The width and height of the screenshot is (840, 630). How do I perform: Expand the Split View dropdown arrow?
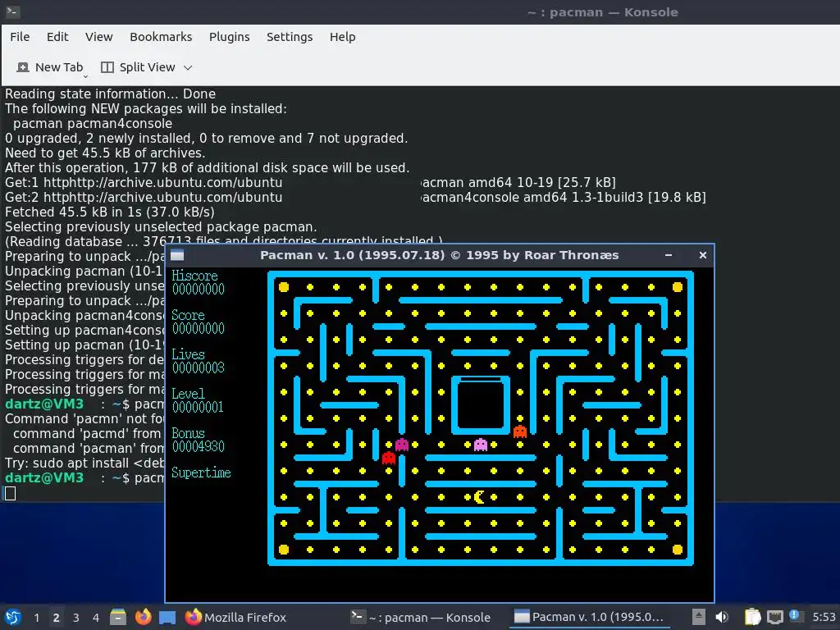(x=188, y=67)
